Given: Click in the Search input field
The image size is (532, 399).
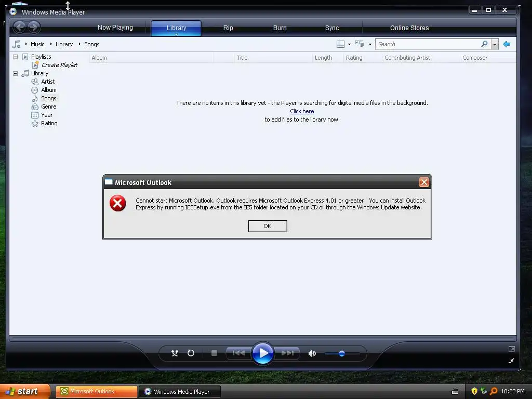Looking at the screenshot, I should [428, 44].
